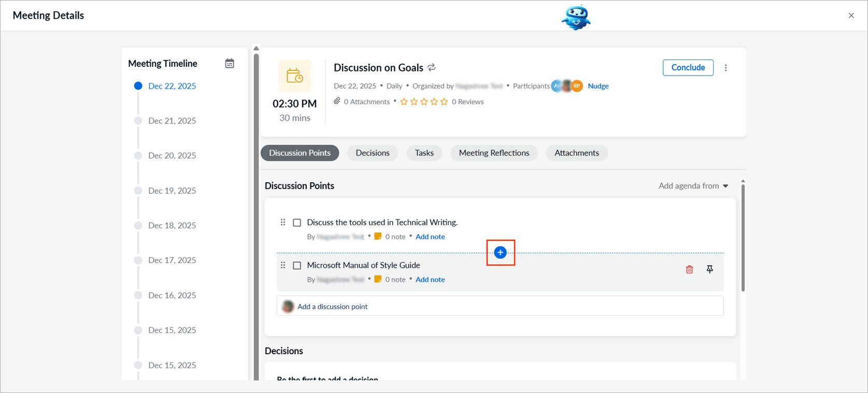Click note icon under Discuss the tools point

point(378,236)
